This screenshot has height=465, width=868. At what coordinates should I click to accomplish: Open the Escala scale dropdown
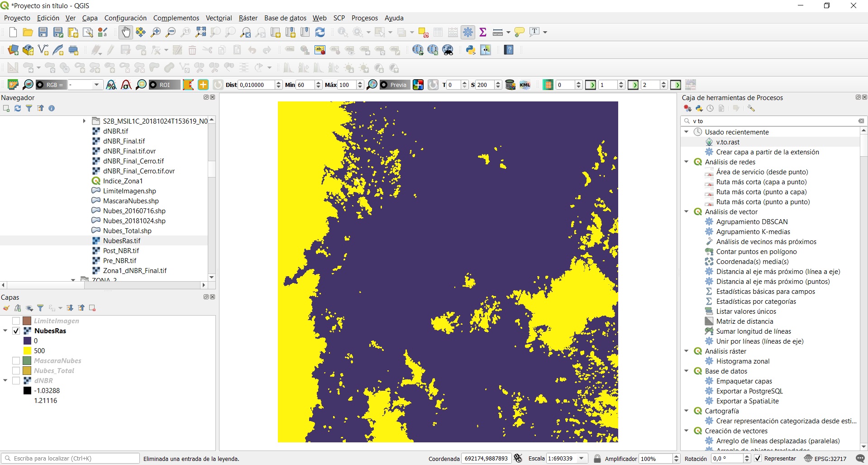tap(582, 459)
